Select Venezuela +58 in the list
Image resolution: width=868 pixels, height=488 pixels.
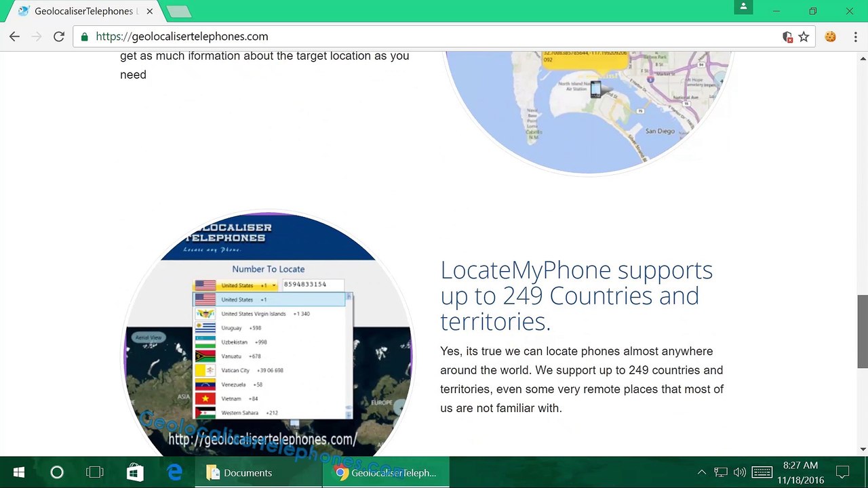(270, 385)
